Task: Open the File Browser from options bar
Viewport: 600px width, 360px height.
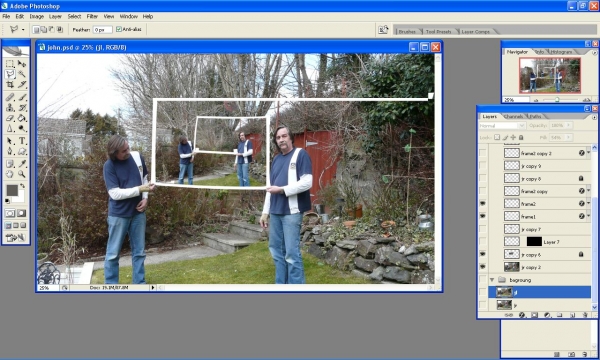Action: (383, 29)
